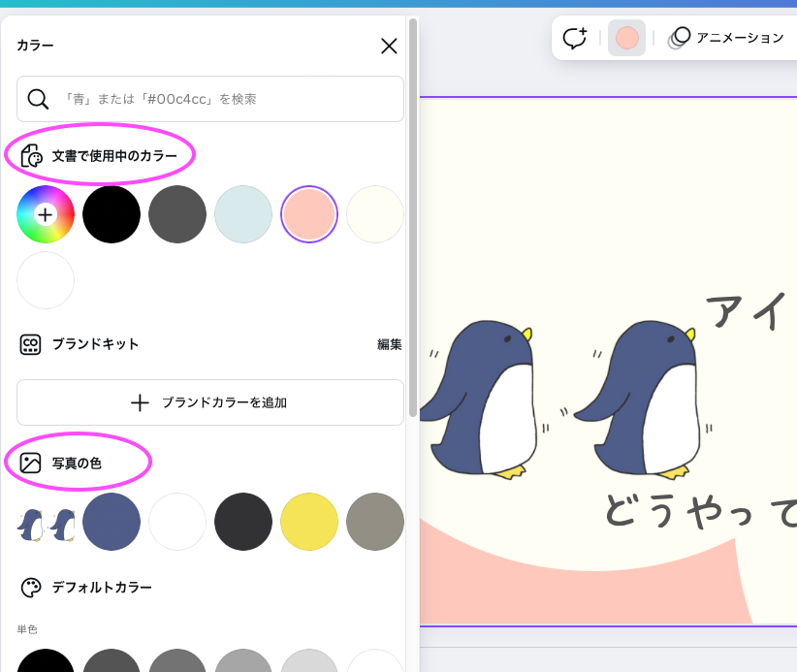
Task: Open the add comment speech bubble icon
Action: point(575,38)
